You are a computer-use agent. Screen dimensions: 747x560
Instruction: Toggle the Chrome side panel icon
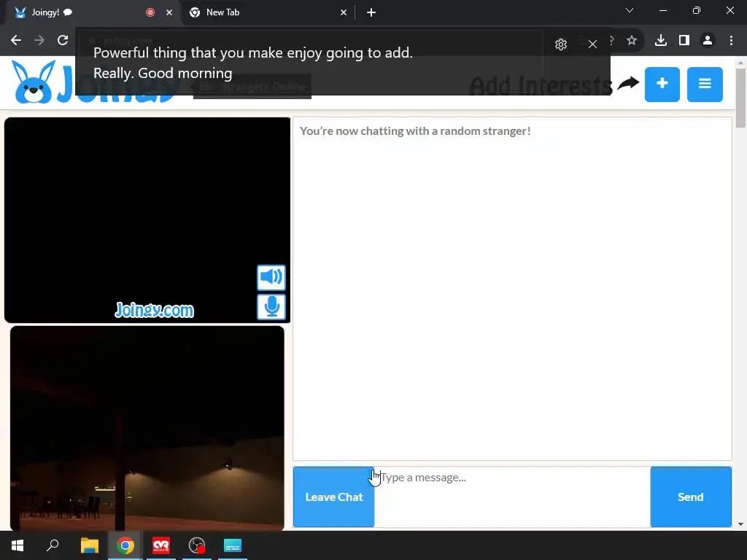click(x=684, y=40)
